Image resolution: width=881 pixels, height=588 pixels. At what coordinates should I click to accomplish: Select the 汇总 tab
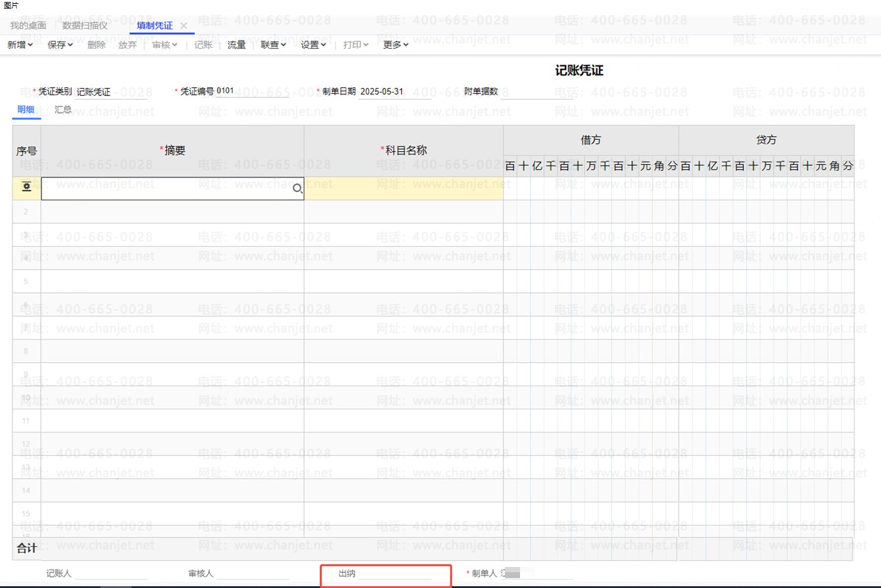[x=63, y=110]
